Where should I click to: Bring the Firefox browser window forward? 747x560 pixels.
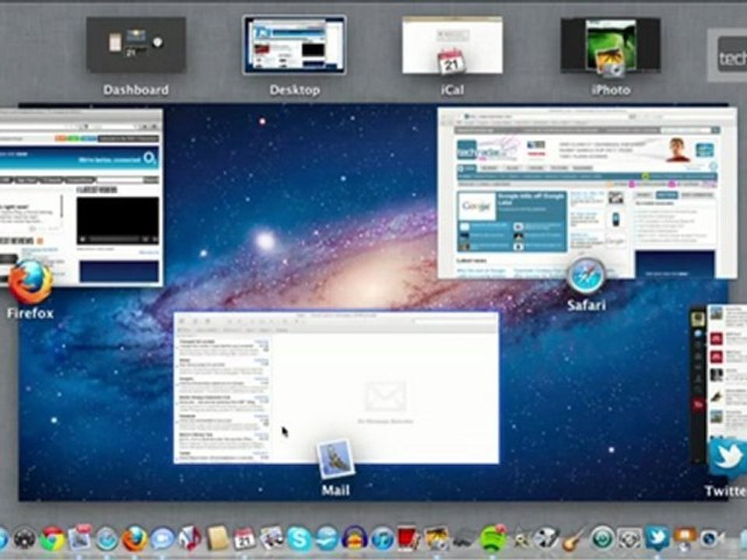pyautogui.click(x=81, y=198)
